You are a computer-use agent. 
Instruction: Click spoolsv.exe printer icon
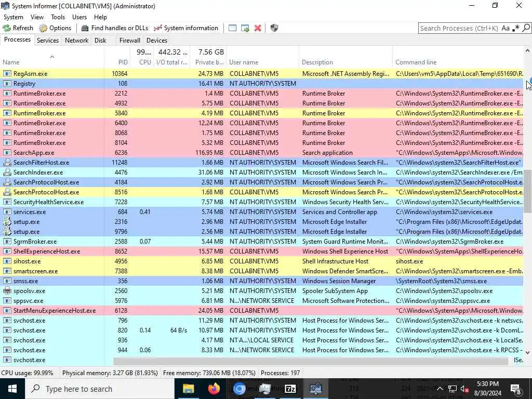[7, 291]
